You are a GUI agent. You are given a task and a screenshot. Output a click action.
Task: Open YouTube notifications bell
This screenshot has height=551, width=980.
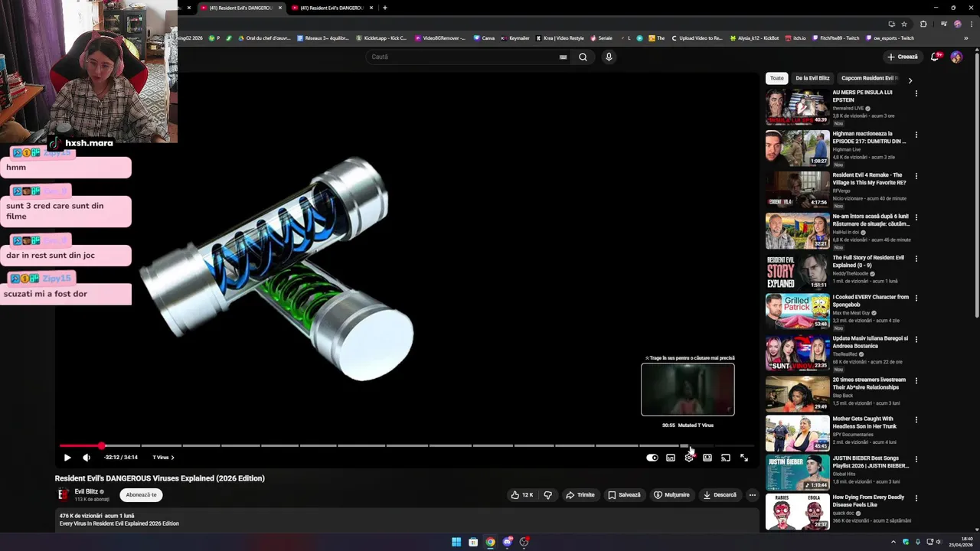pos(935,57)
